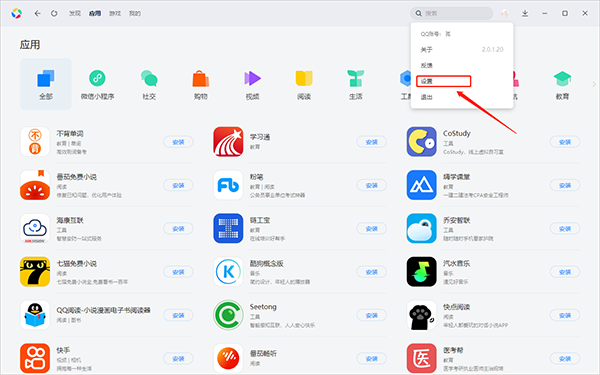Click the user avatar in the title bar
600x375 pixels.
(505, 13)
